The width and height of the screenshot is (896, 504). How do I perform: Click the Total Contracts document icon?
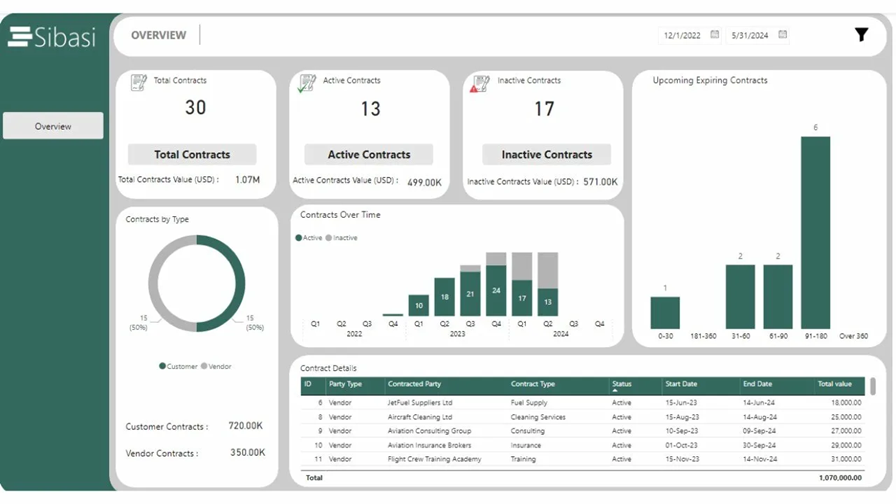click(x=139, y=84)
